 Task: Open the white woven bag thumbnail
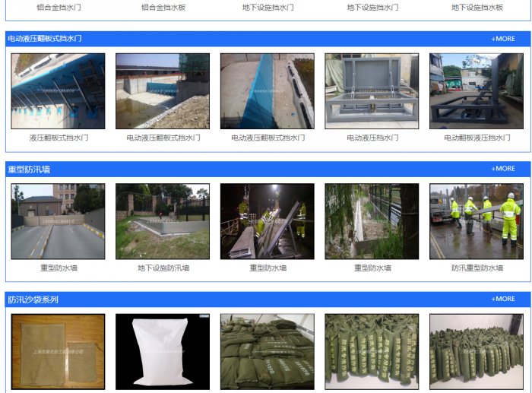click(163, 351)
